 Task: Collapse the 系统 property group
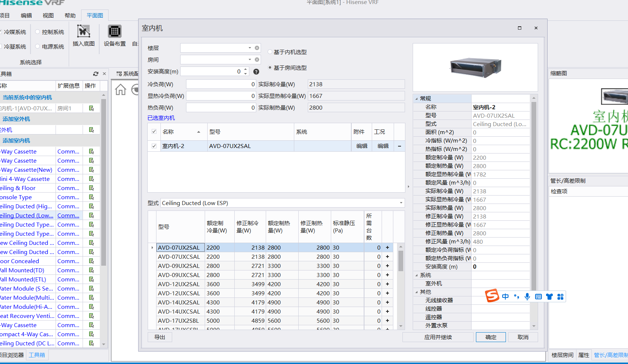click(416, 275)
